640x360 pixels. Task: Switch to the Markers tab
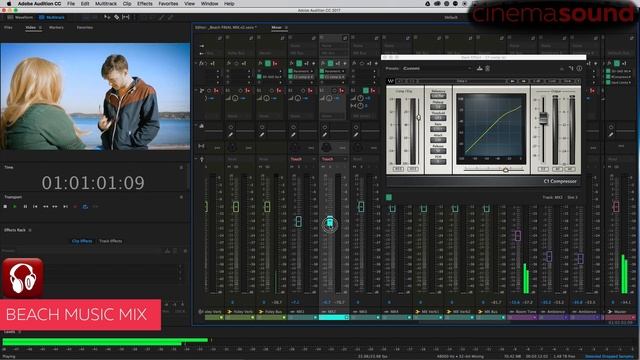(x=56, y=27)
